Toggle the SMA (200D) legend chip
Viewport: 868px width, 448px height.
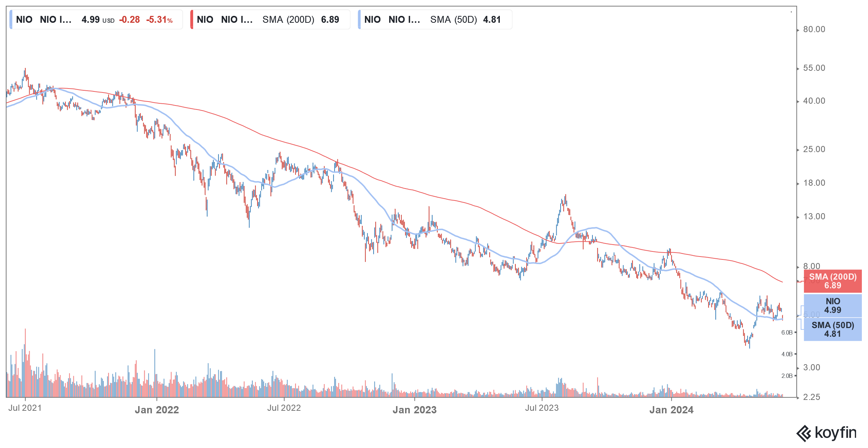tap(270, 20)
